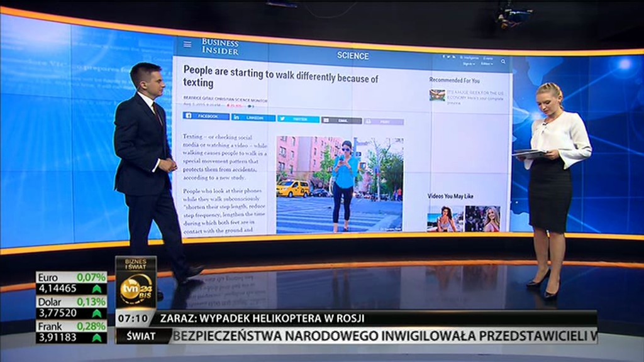The image size is (644, 362).
Task: Share the article via the LinkedIn button
Action: [253, 118]
